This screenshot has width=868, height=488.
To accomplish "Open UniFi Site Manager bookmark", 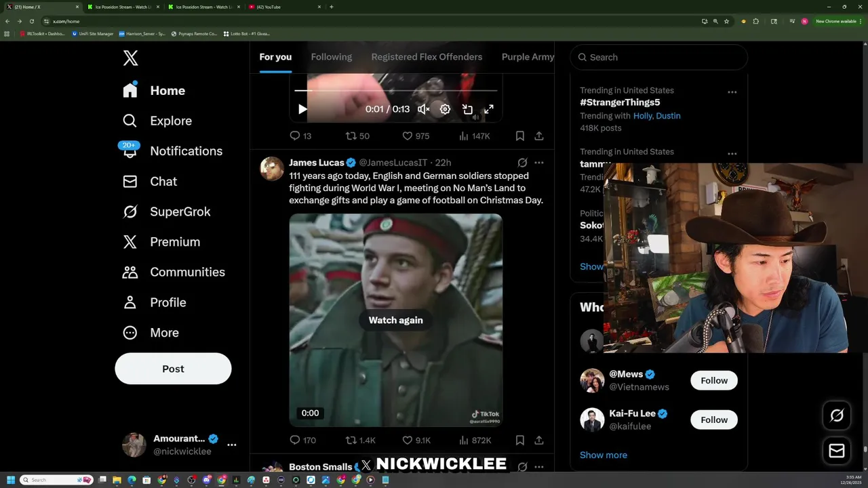I will point(93,33).
